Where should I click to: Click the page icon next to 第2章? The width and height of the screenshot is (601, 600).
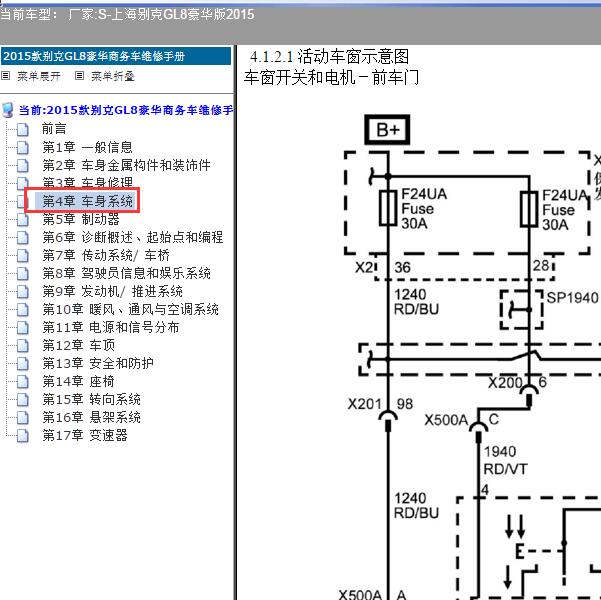[x=23, y=166]
